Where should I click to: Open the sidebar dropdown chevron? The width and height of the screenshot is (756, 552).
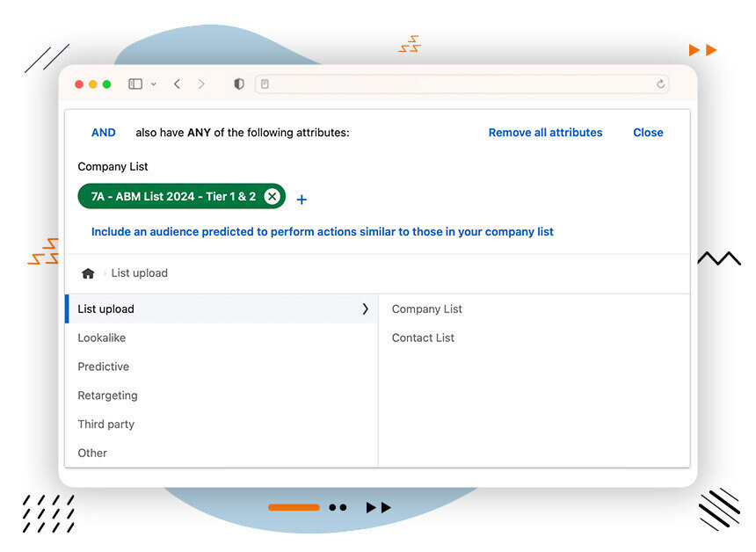click(x=154, y=84)
